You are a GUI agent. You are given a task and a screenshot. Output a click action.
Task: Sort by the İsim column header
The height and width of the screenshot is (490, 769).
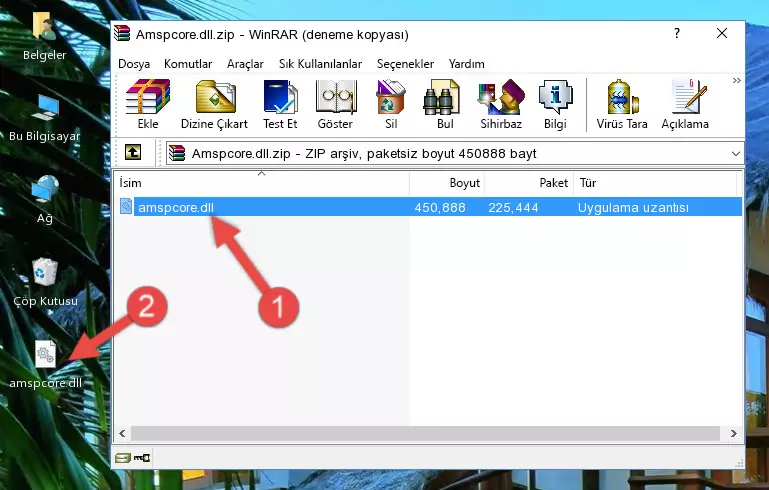(262, 182)
